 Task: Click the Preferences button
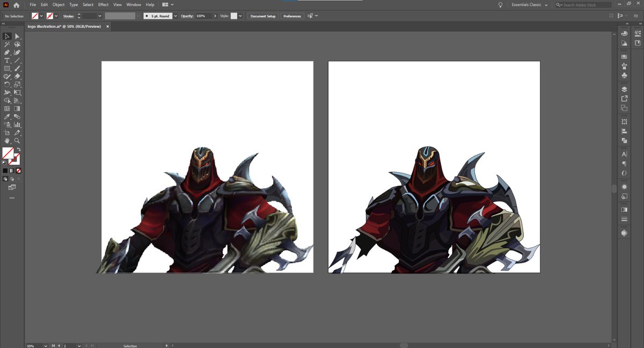(292, 16)
